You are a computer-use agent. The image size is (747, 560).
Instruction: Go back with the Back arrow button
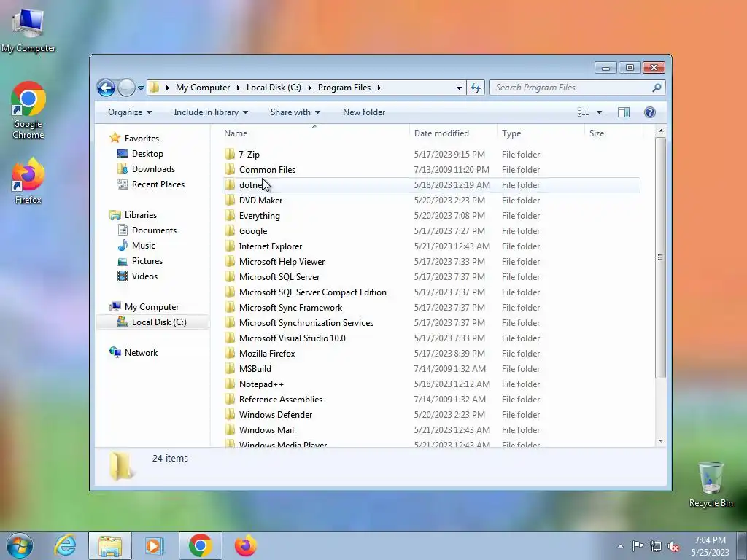tap(106, 87)
